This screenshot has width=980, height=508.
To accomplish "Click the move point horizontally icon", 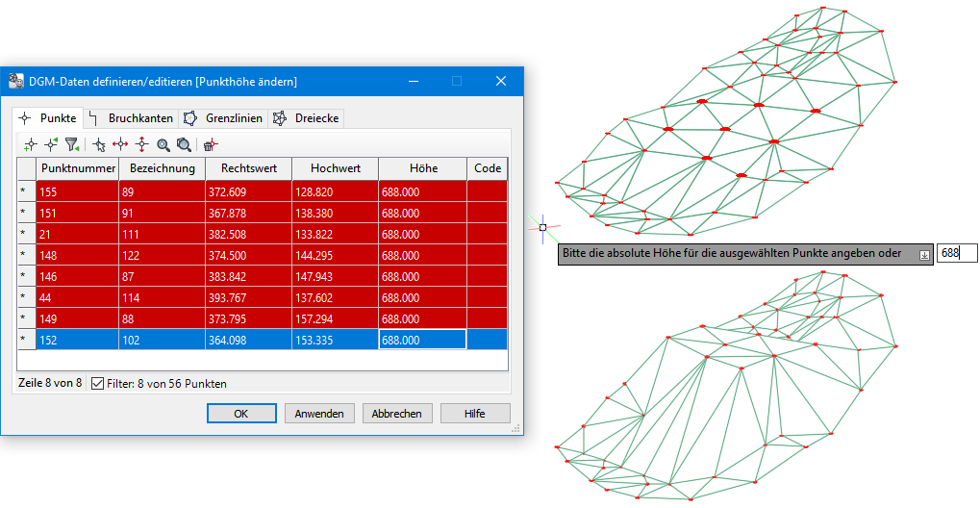I will point(120,144).
